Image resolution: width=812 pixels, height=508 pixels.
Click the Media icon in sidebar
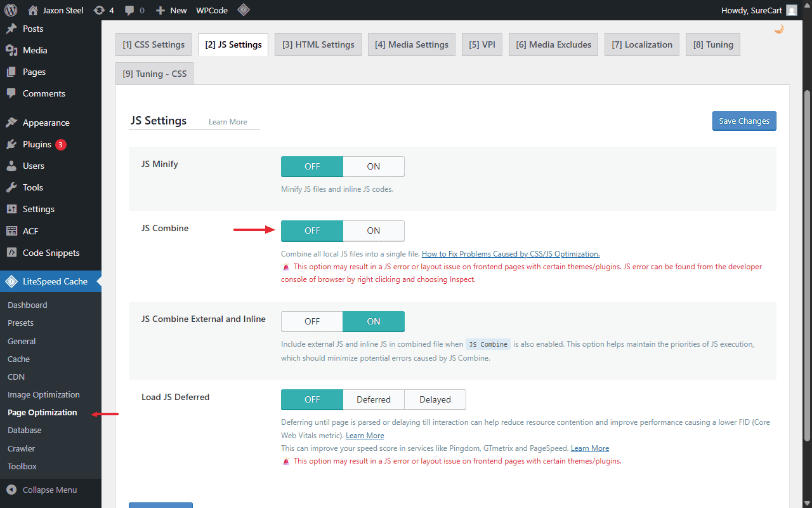coord(11,50)
